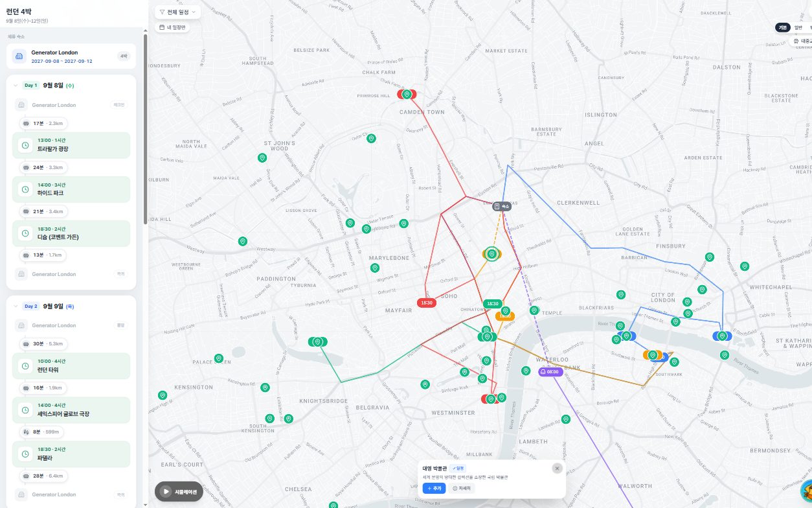Screen dimensions: 812x508
Task: Collapse the Day 2 section
Action: pyautogui.click(x=16, y=306)
